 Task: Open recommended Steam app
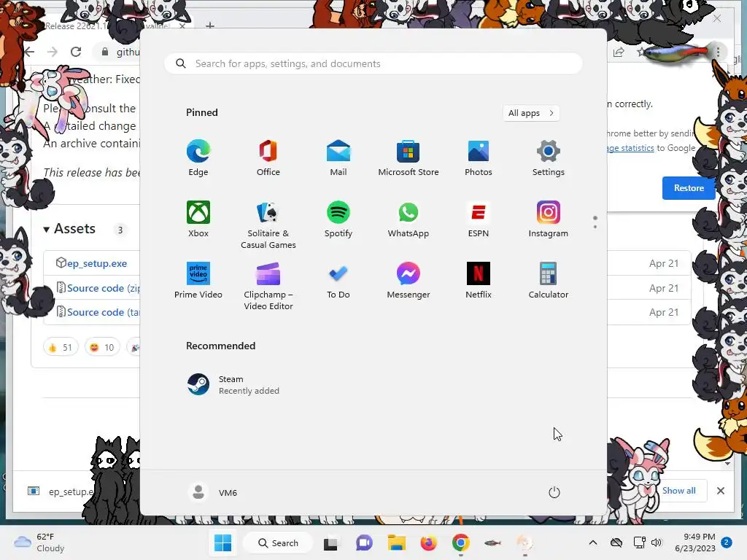click(x=233, y=385)
